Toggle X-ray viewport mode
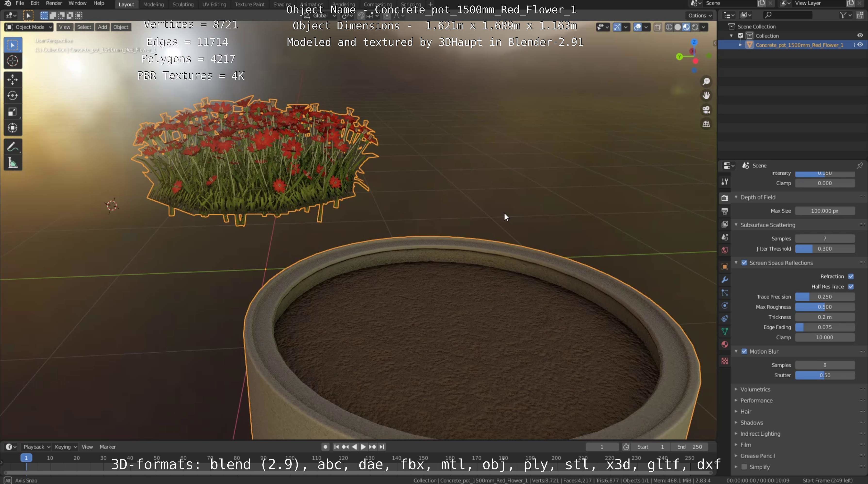 [657, 27]
